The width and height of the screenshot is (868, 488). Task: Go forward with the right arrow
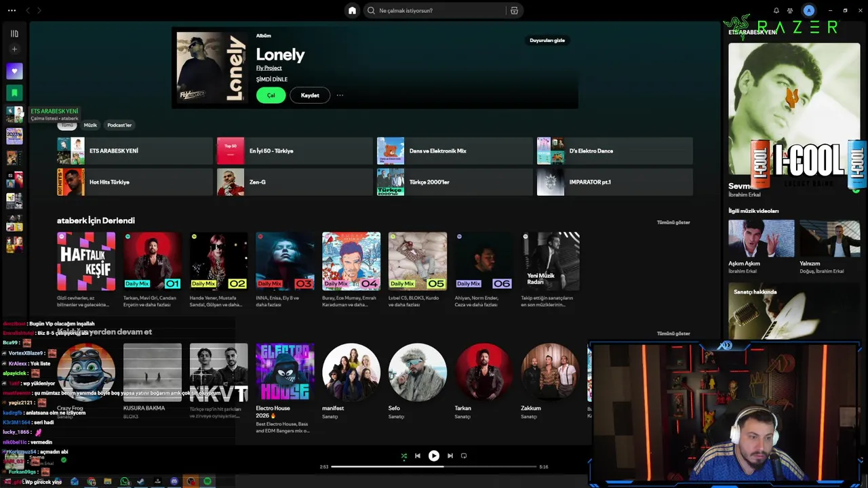(x=39, y=10)
